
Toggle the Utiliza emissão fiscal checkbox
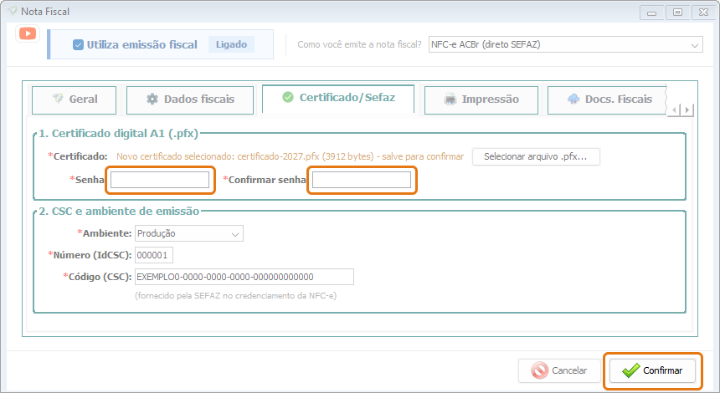(x=78, y=45)
